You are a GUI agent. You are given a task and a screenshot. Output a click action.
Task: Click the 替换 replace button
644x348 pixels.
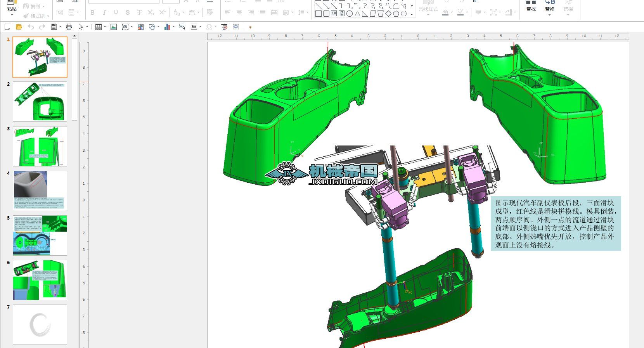coord(549,6)
